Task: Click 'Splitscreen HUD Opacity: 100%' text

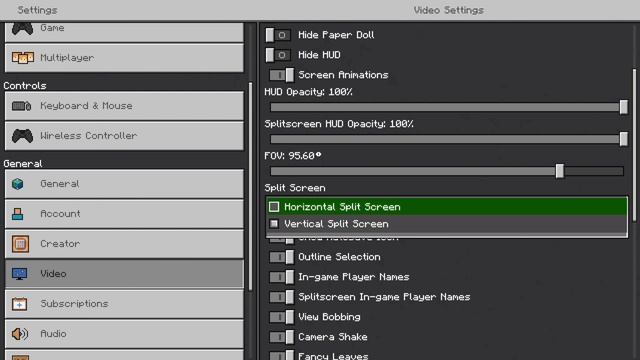Action: [339, 124]
